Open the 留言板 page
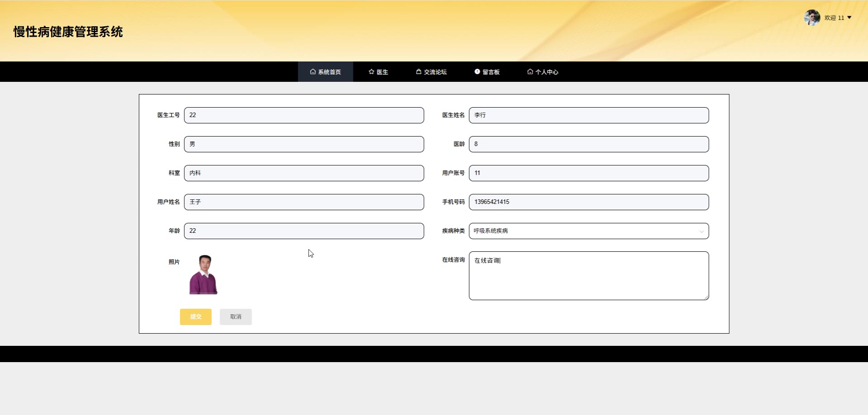 pos(487,72)
